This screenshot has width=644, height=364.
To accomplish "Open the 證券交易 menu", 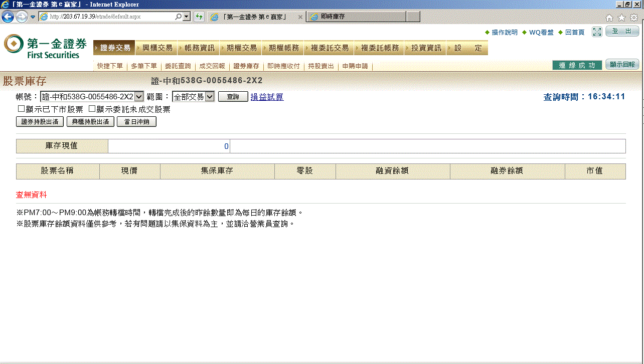I will pyautogui.click(x=114, y=48).
